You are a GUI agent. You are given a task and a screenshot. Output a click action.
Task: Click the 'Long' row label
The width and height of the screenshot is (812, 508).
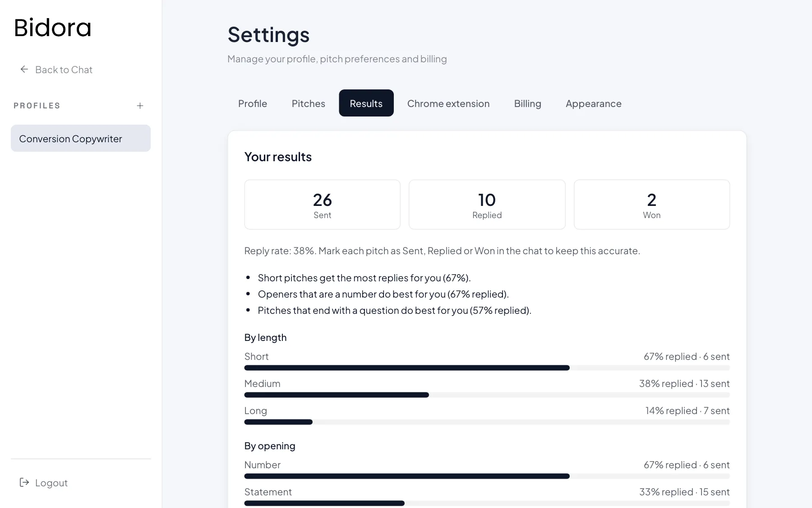tap(256, 410)
